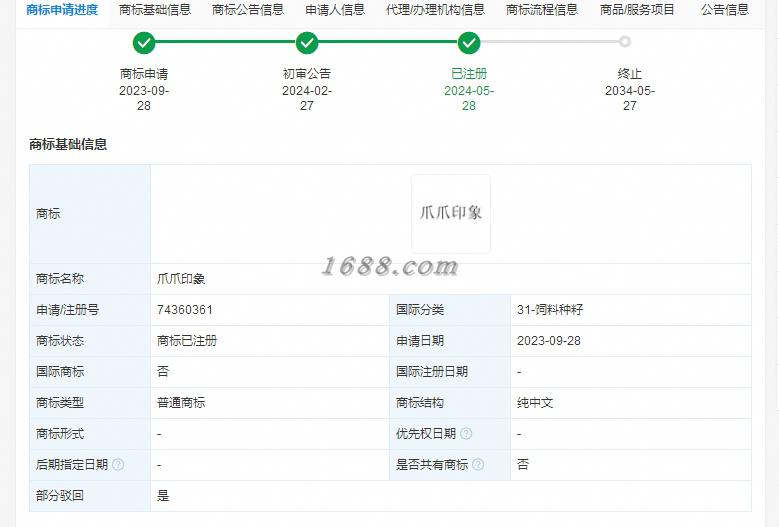Screen dimensions: 779x527
Task: Click the 国际注册日期 label cell
Action: 450,372
